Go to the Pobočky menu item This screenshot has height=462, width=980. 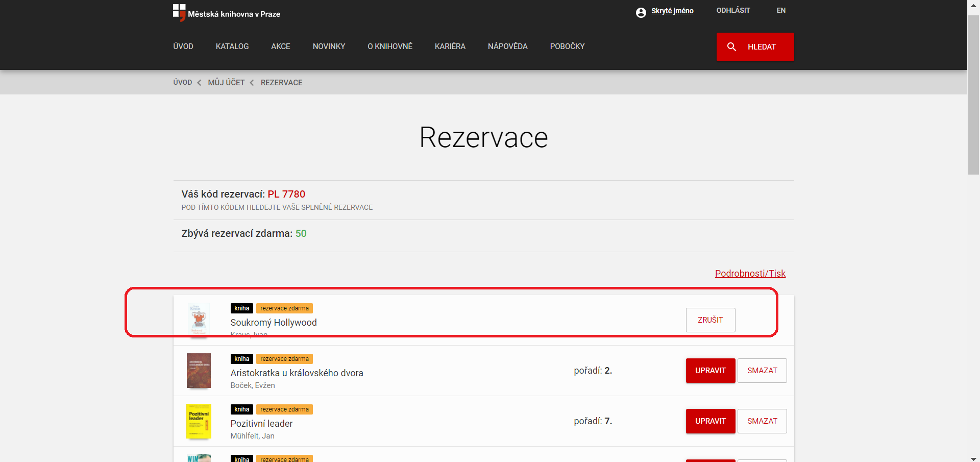pyautogui.click(x=567, y=46)
